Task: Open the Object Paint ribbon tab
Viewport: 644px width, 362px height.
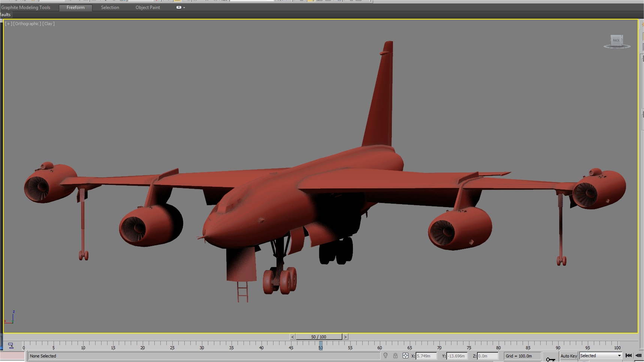Action: [148, 8]
